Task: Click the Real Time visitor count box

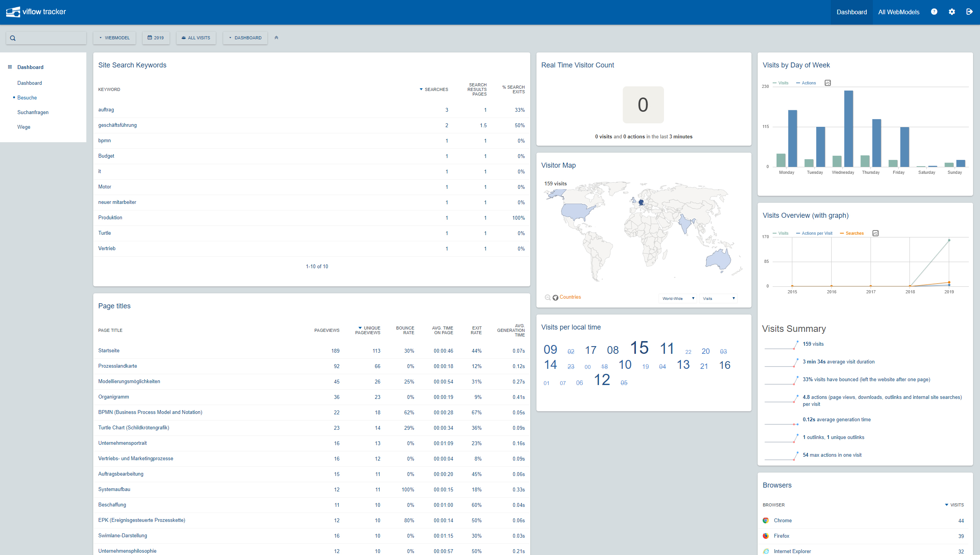Action: 643,105
